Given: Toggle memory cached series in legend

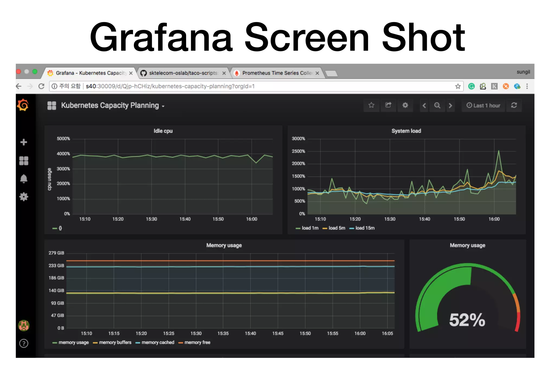Looking at the screenshot, I should 157,342.
